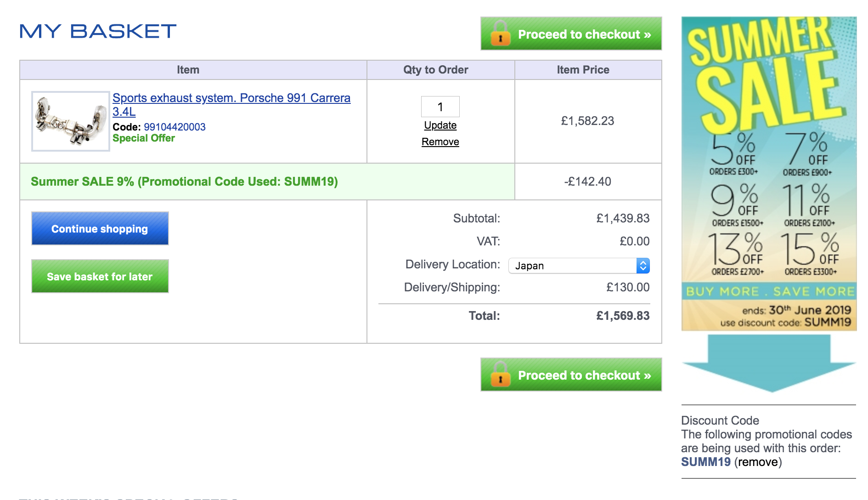Remove the SUMM19 promotional code
Image resolution: width=868 pixels, height=500 pixels.
pyautogui.click(x=758, y=462)
